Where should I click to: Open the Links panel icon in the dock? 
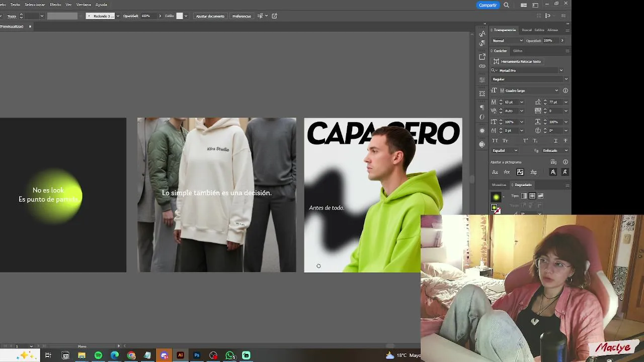tap(482, 66)
